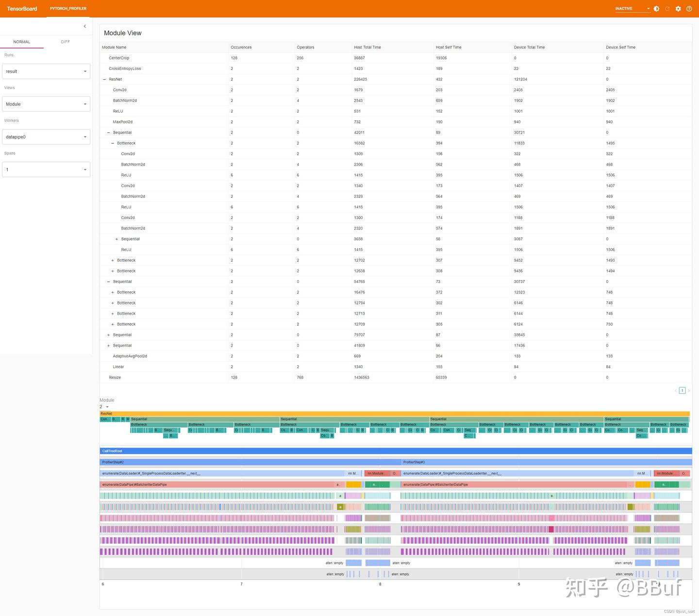
Task: Open the Module number 2 dropdown
Action: (x=104, y=407)
